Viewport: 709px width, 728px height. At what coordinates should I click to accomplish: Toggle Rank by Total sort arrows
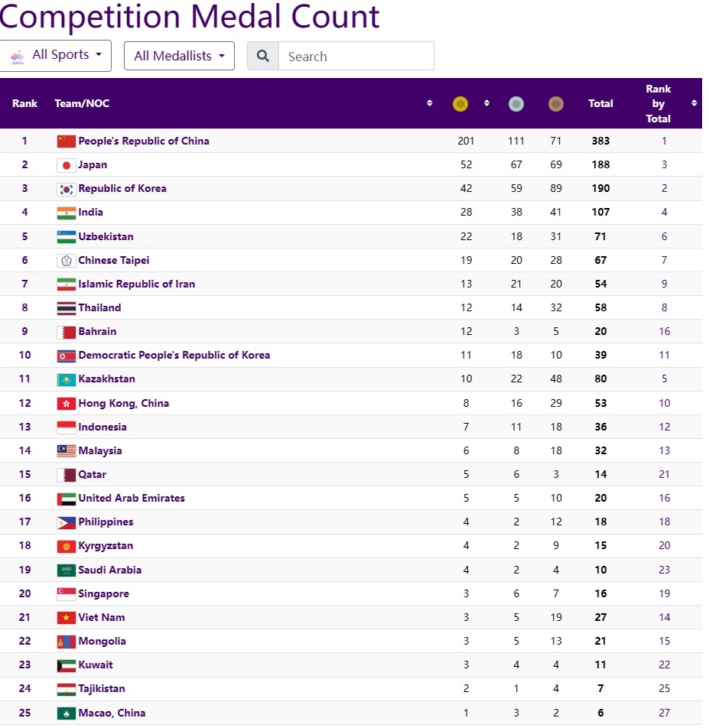694,103
